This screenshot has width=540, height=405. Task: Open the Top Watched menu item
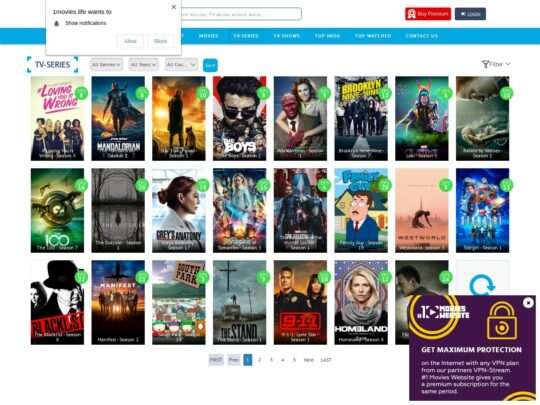(x=373, y=36)
